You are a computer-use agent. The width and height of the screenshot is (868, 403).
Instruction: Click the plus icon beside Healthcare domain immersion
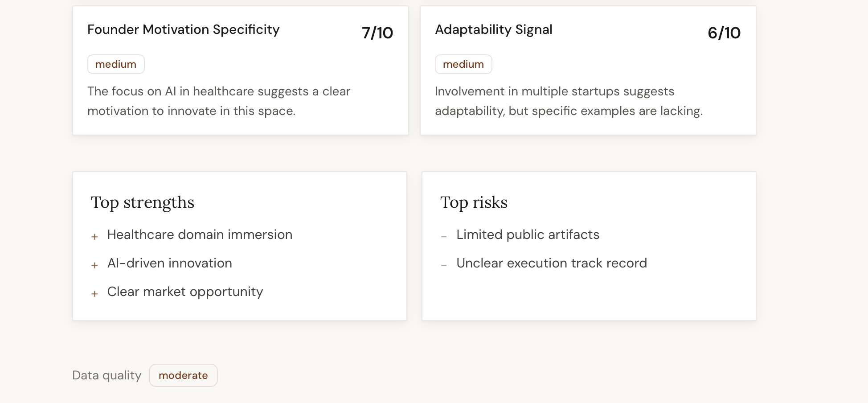pyautogui.click(x=94, y=237)
